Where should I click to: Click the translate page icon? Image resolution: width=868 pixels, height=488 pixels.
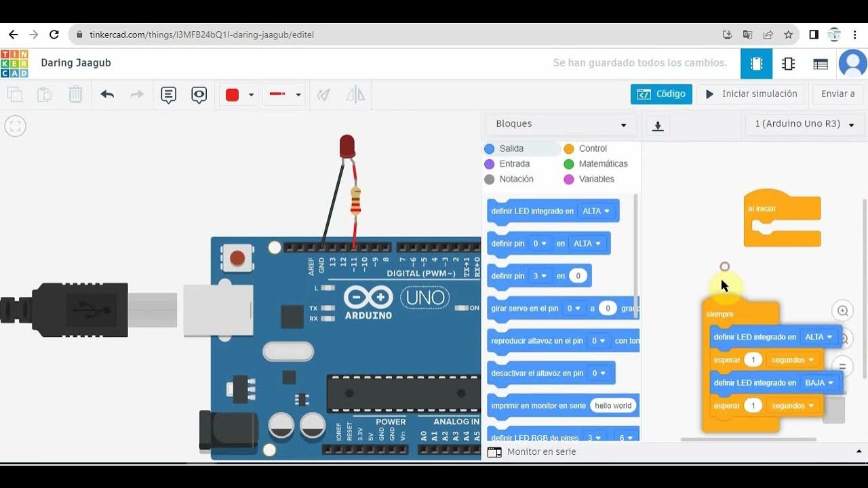click(747, 35)
